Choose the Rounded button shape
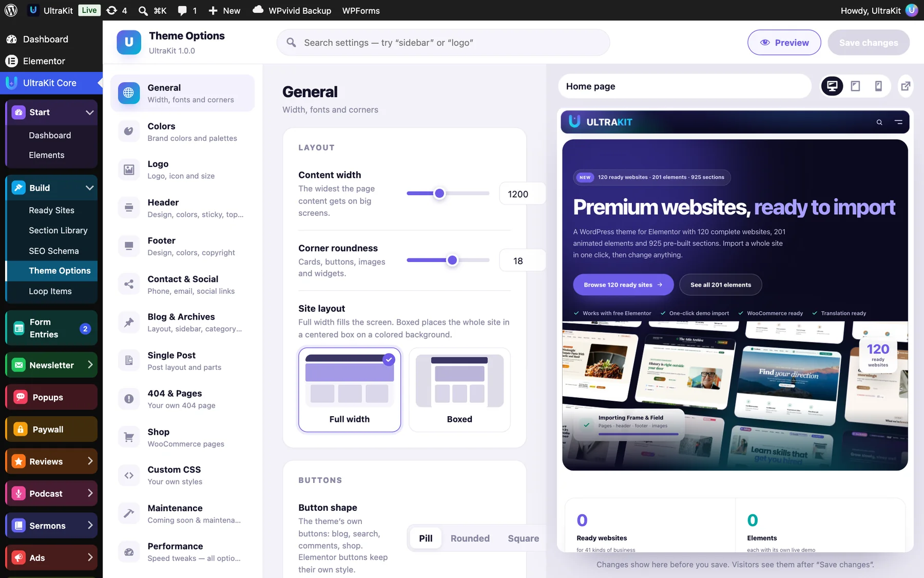The width and height of the screenshot is (924, 578). point(470,538)
